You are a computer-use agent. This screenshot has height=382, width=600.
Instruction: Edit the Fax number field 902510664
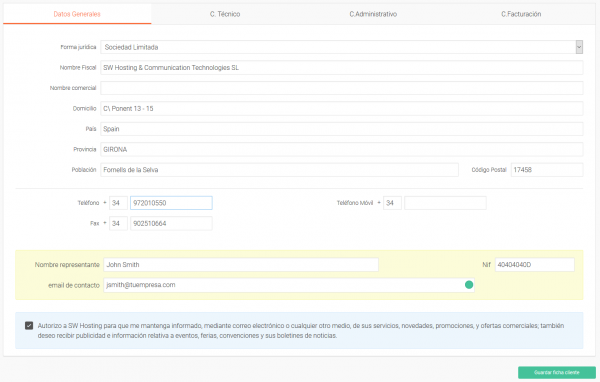(171, 224)
